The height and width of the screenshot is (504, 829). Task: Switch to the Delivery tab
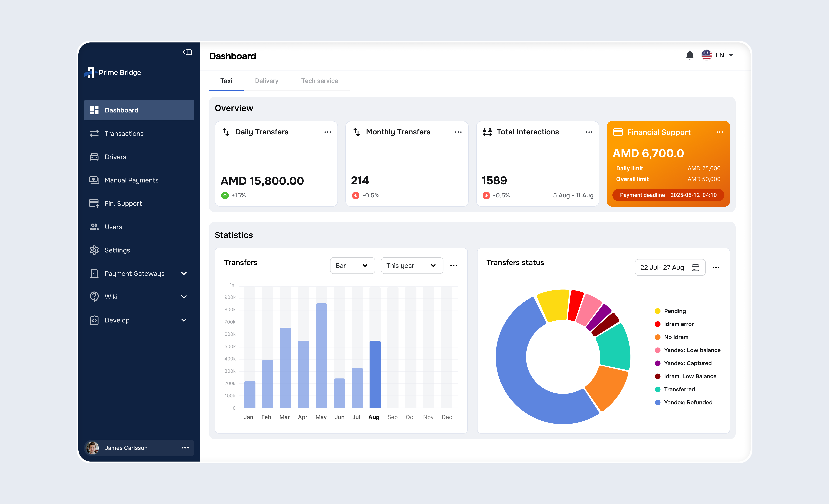coord(267,81)
